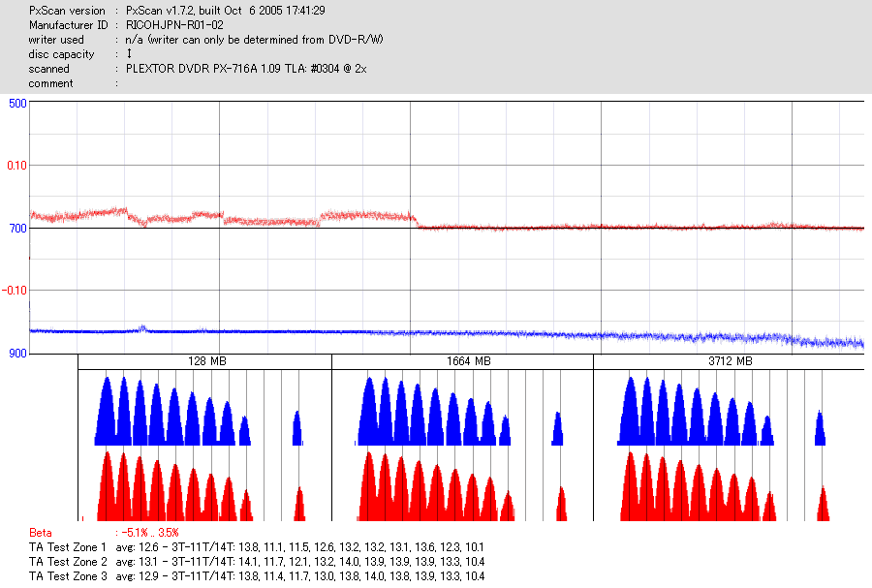The image size is (872, 588).
Task: Click the 'writer used' n/a value
Action: pos(254,40)
